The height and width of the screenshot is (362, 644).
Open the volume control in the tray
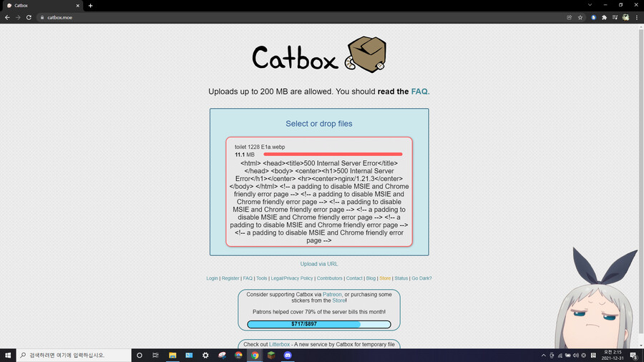coord(575,356)
